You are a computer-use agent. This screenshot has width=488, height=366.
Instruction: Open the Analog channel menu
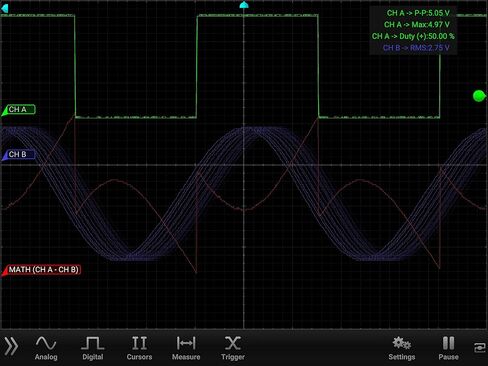click(x=46, y=348)
